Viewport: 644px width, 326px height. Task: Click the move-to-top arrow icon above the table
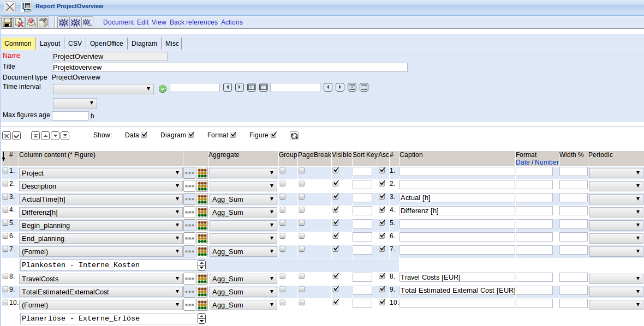point(35,136)
